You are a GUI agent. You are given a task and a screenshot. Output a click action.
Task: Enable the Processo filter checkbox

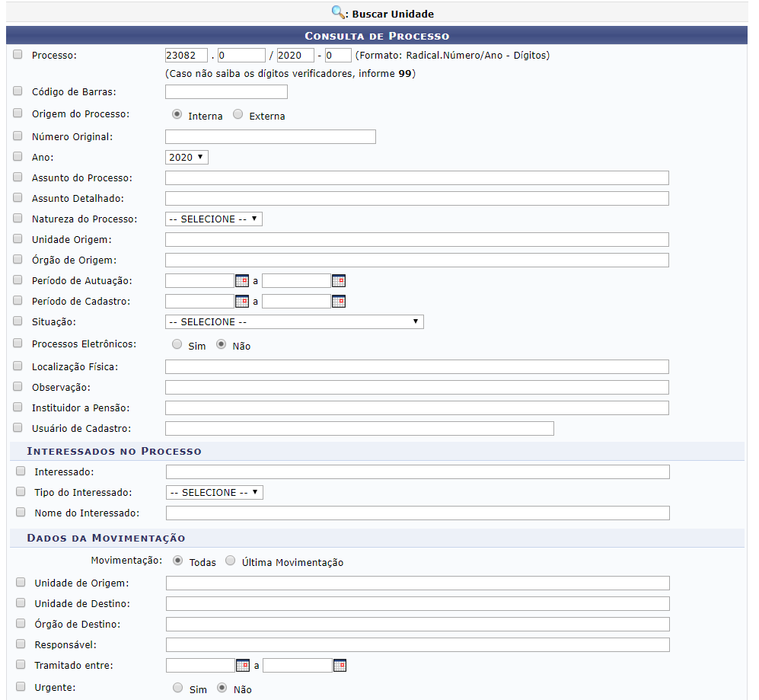click(x=18, y=55)
